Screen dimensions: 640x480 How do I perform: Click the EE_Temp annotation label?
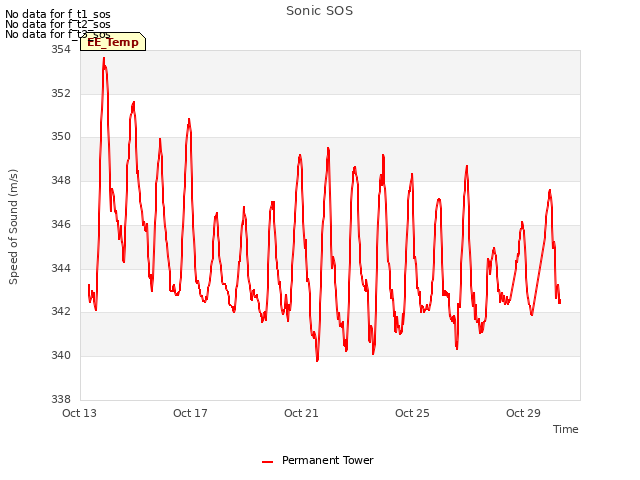pyautogui.click(x=113, y=42)
